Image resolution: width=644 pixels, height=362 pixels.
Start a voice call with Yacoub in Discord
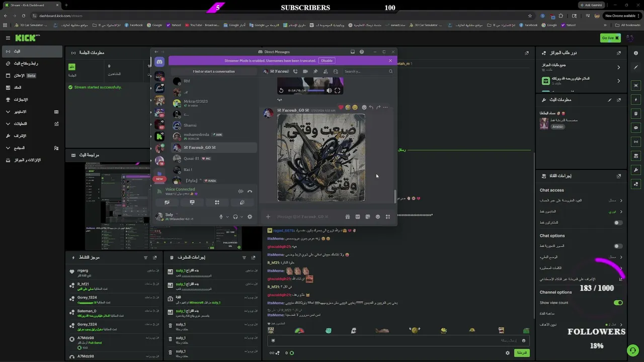tap(295, 71)
